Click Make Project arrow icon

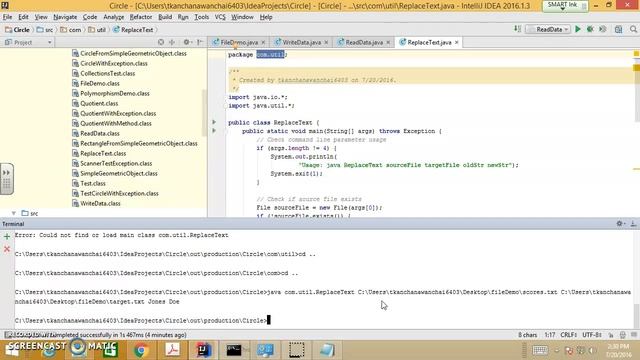point(517,29)
